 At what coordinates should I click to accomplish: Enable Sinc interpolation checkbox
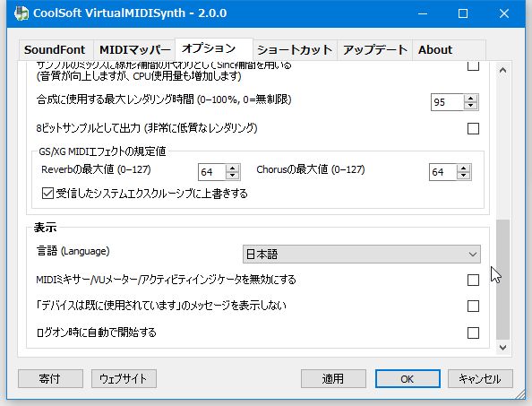[x=473, y=65]
